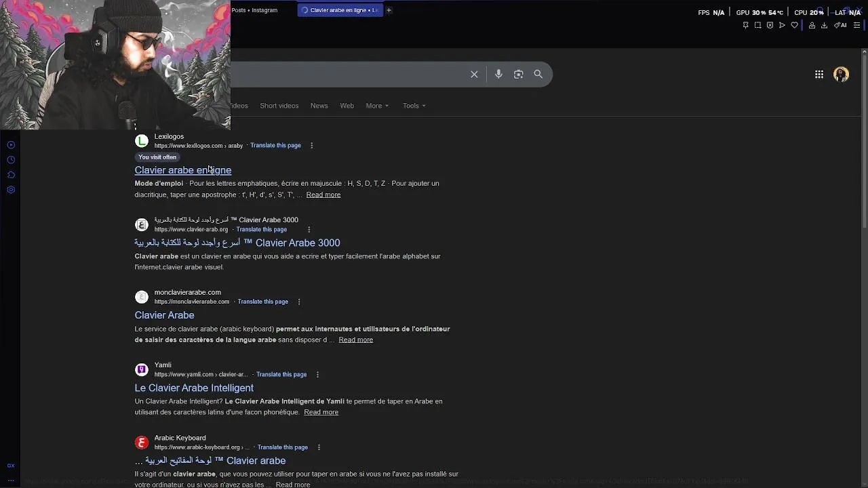Switch to the News filter
The width and height of the screenshot is (868, 488).
point(319,106)
